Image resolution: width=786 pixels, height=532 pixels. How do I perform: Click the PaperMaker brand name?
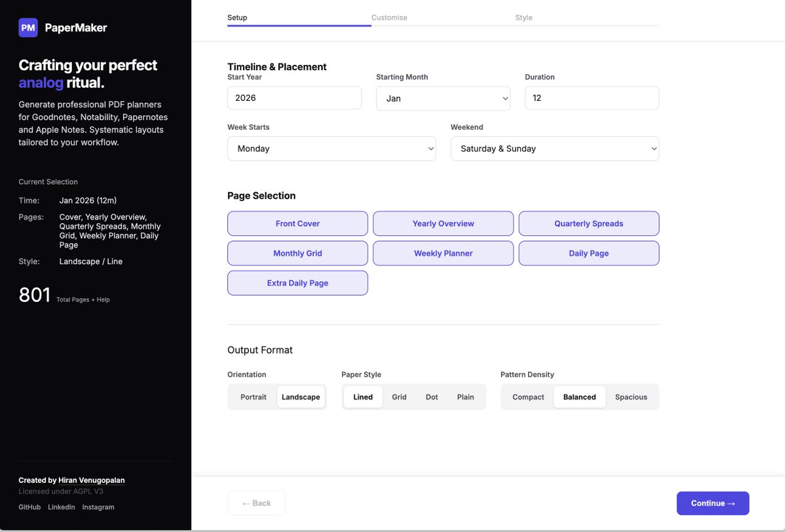pyautogui.click(x=76, y=28)
